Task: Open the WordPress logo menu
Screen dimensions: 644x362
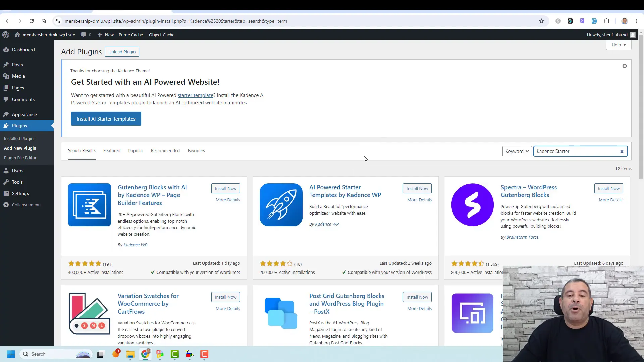Action: (6, 35)
